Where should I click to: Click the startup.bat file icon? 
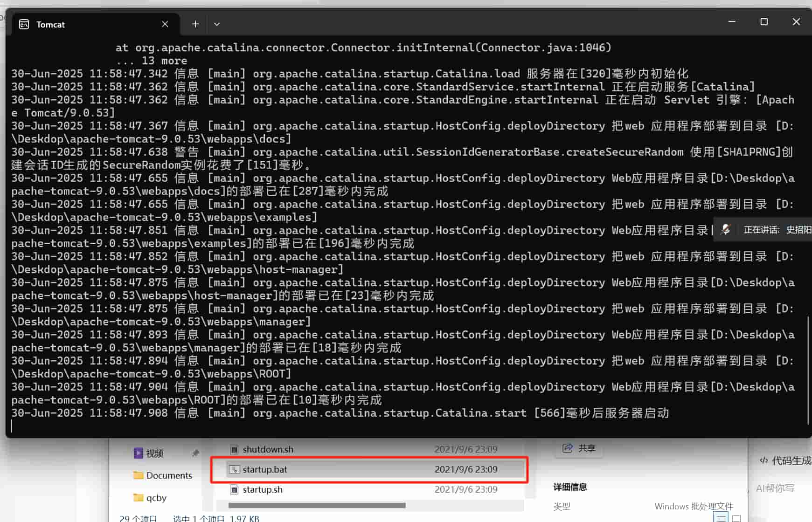point(234,470)
